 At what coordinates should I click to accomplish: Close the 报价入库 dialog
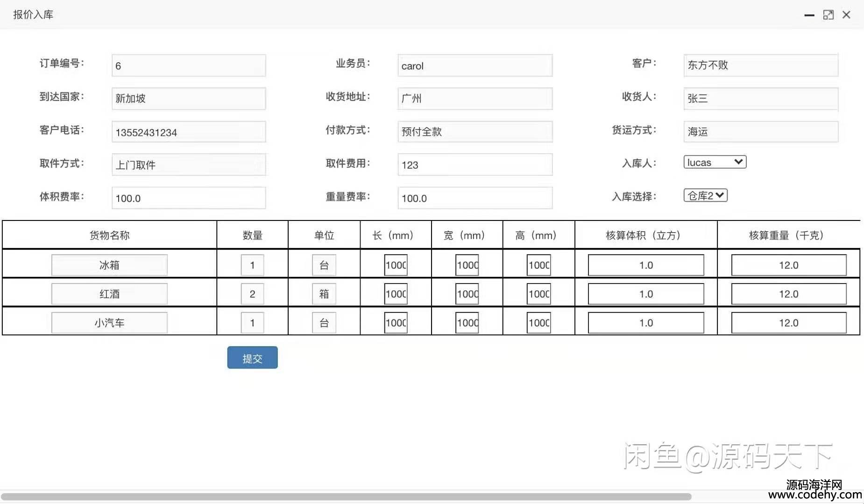click(846, 15)
